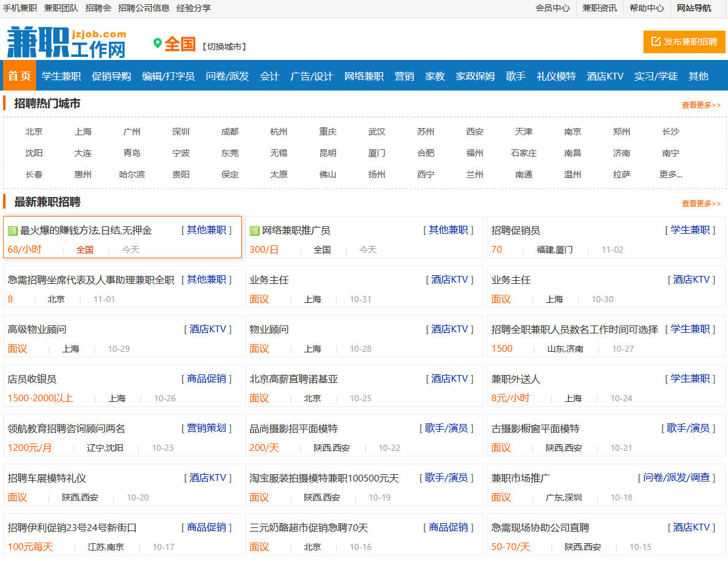Click the 发布兼职招聘 button

(685, 42)
